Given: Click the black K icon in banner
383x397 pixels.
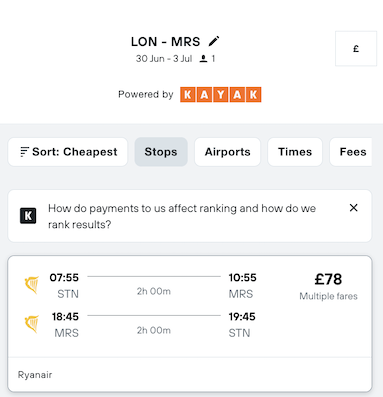Looking at the screenshot, I should 28,216.
